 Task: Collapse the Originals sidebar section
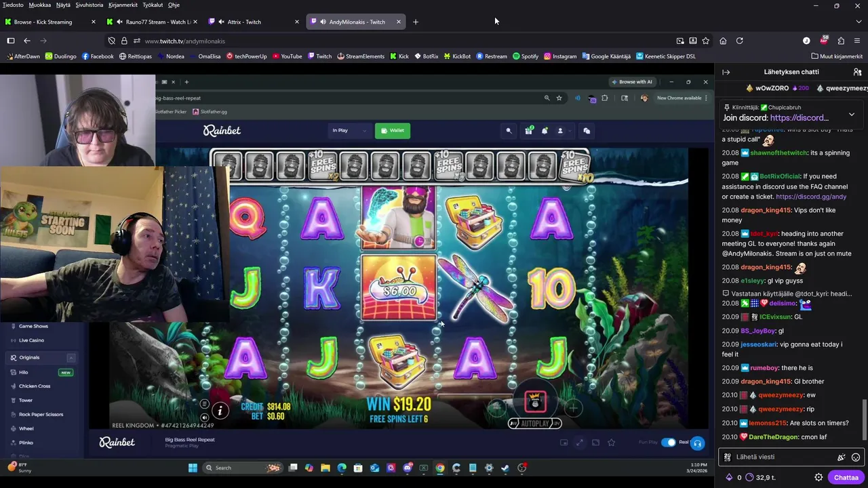coord(71,358)
